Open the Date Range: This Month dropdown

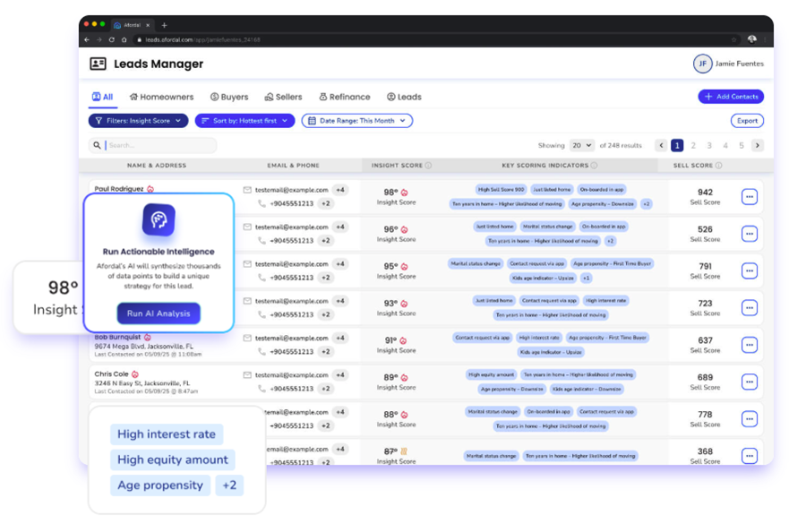point(356,121)
